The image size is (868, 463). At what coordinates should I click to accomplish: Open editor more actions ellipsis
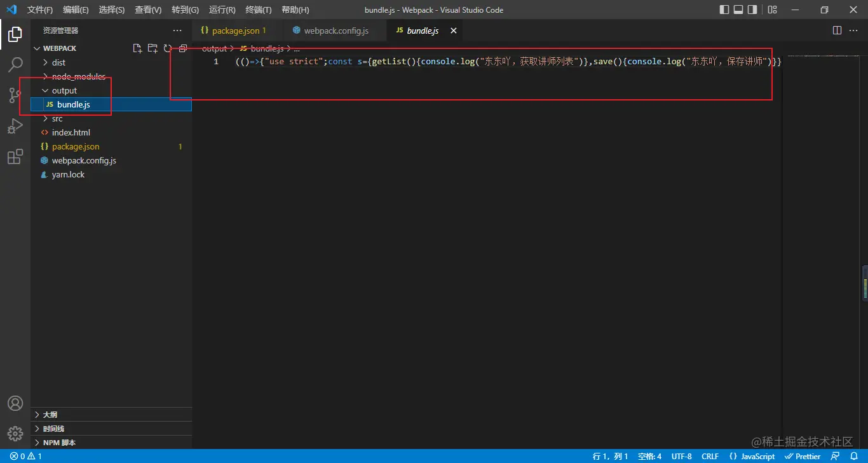(853, 31)
